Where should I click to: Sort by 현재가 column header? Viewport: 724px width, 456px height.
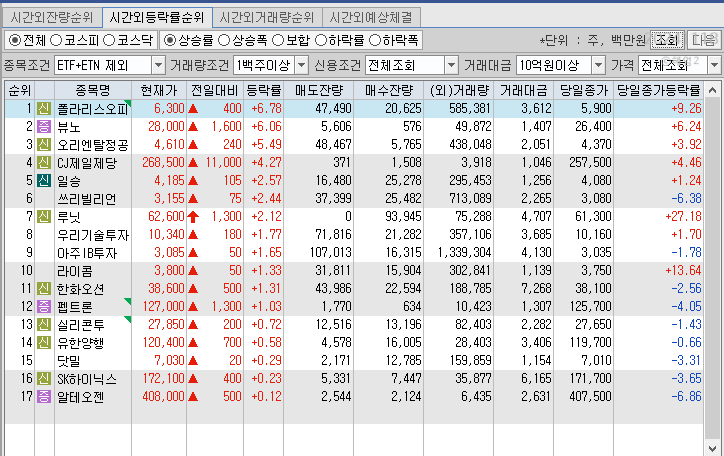(x=159, y=90)
